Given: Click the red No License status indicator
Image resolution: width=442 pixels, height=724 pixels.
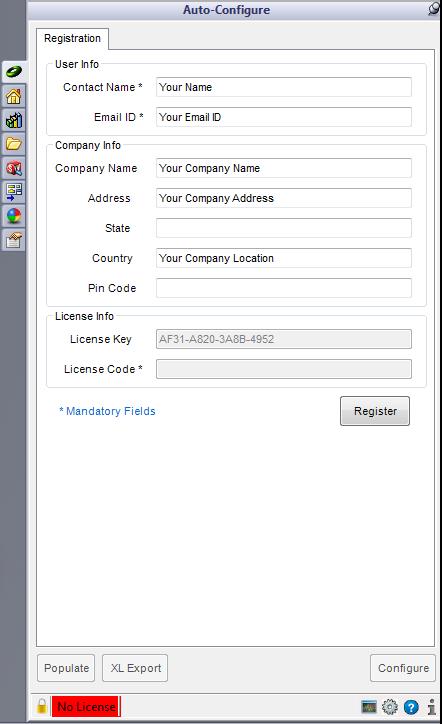Looking at the screenshot, I should (x=86, y=706).
